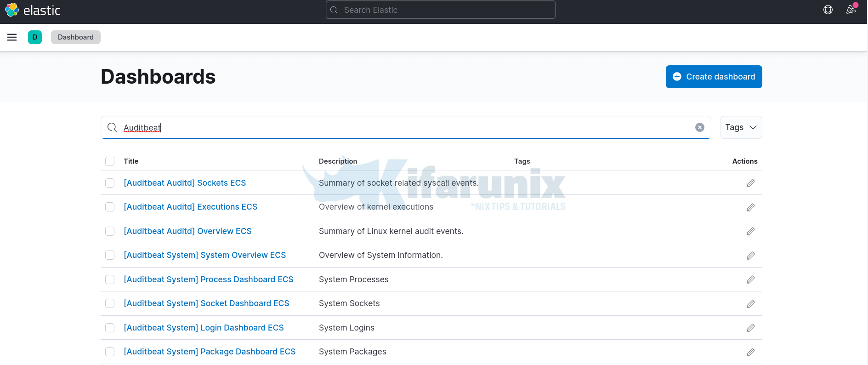Clear the Auditbeat search text
The width and height of the screenshot is (868, 365).
[700, 127]
